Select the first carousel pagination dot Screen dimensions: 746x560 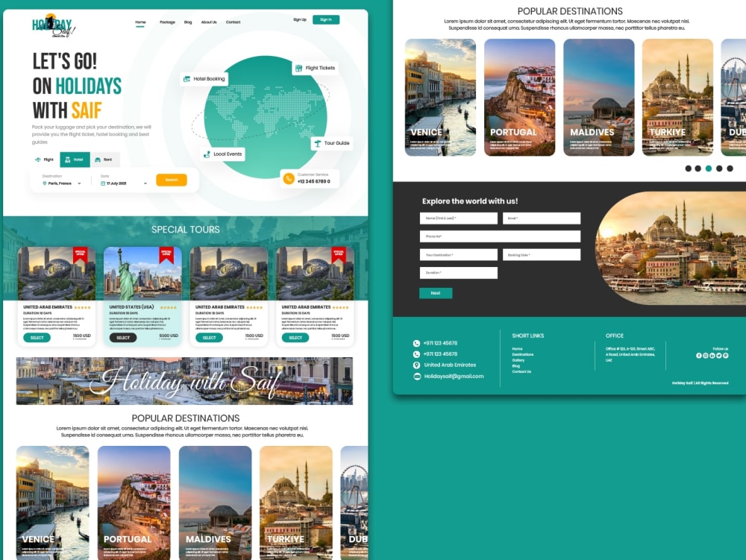click(x=688, y=169)
